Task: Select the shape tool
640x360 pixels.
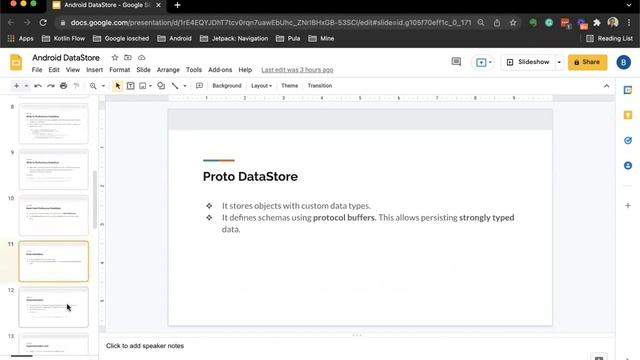Action: (x=161, y=86)
